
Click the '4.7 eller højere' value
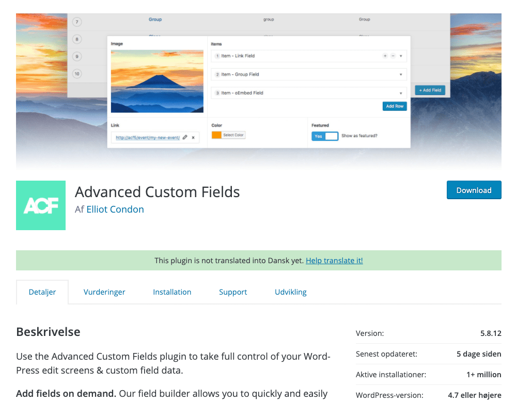click(474, 395)
